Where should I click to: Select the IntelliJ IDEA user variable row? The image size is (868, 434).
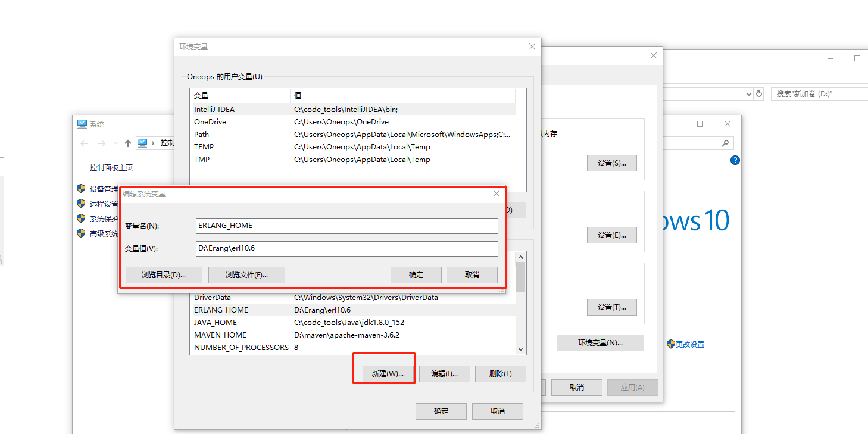pyautogui.click(x=352, y=110)
